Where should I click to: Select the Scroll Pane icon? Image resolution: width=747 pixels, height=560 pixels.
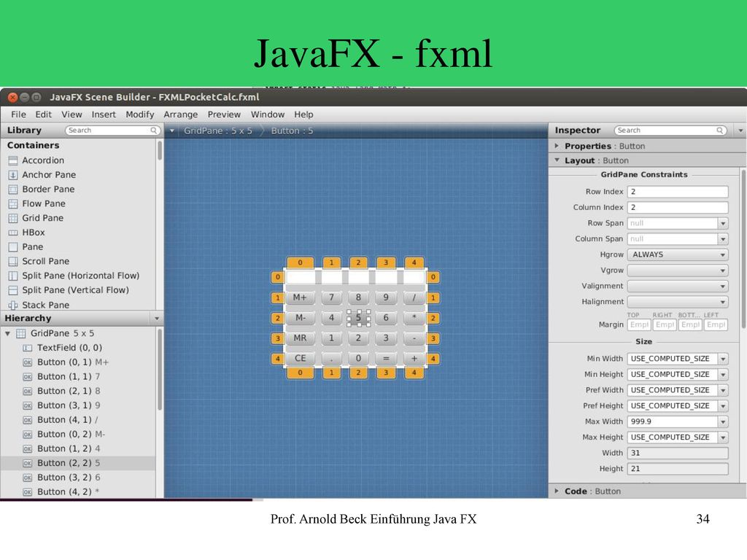point(13,262)
